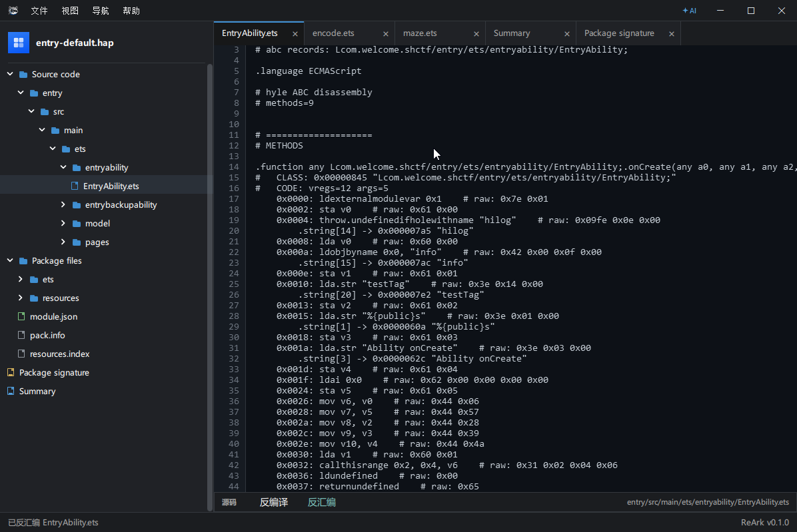Expand the entrybackupability folder
Image resolution: width=797 pixels, height=532 pixels.
[63, 204]
